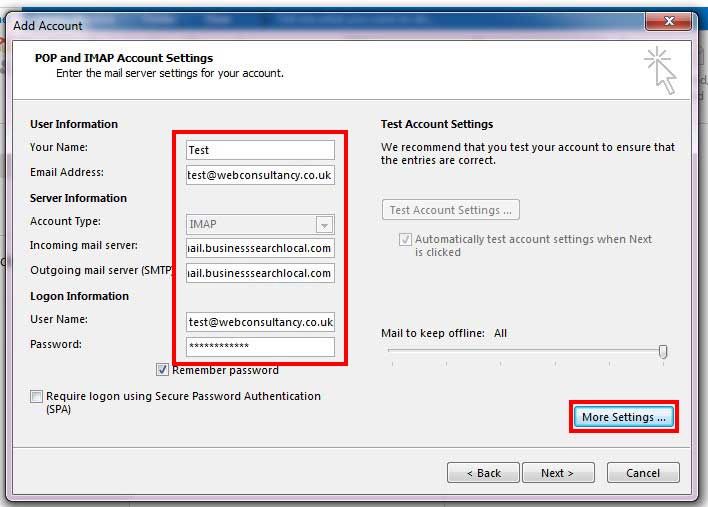Screen dimensions: 708x507
Task: Uncheck the Remember password checkbox
Action: click(x=163, y=370)
